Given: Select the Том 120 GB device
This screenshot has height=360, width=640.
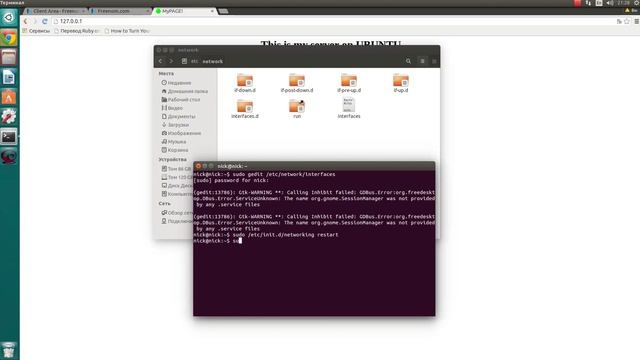Looking at the screenshot, I should (176, 177).
